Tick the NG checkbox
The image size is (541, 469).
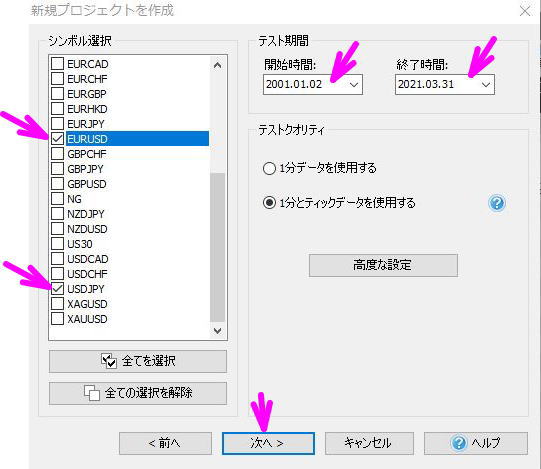[x=57, y=199]
